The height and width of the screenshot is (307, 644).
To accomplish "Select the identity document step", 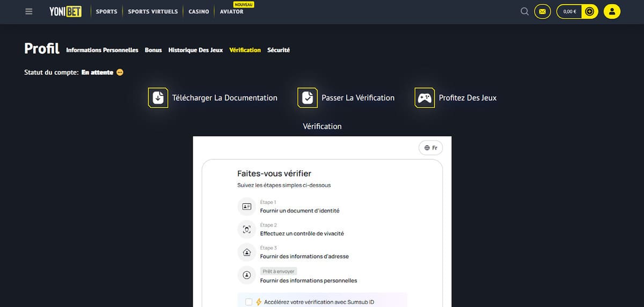I will tap(299, 211).
